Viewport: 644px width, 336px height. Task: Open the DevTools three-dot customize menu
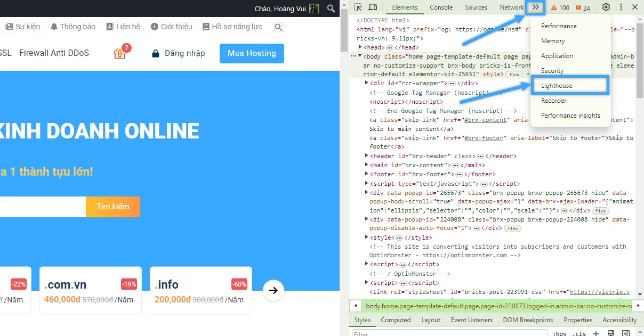pos(621,7)
